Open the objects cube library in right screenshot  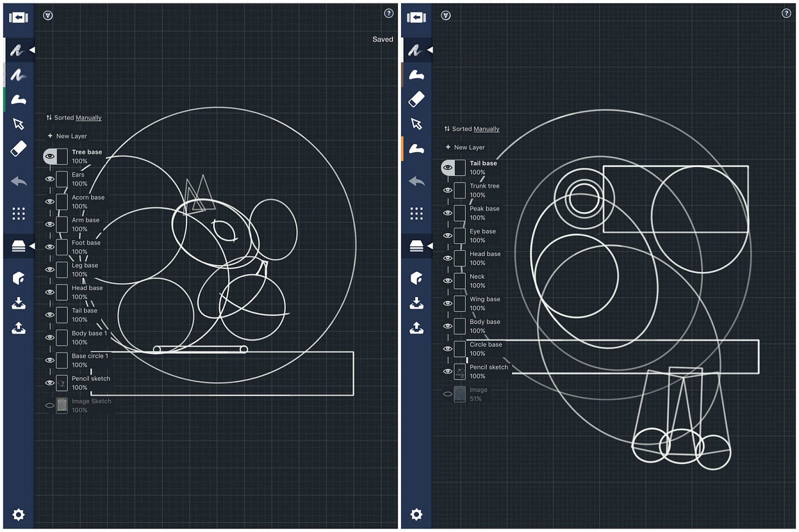[x=417, y=278]
